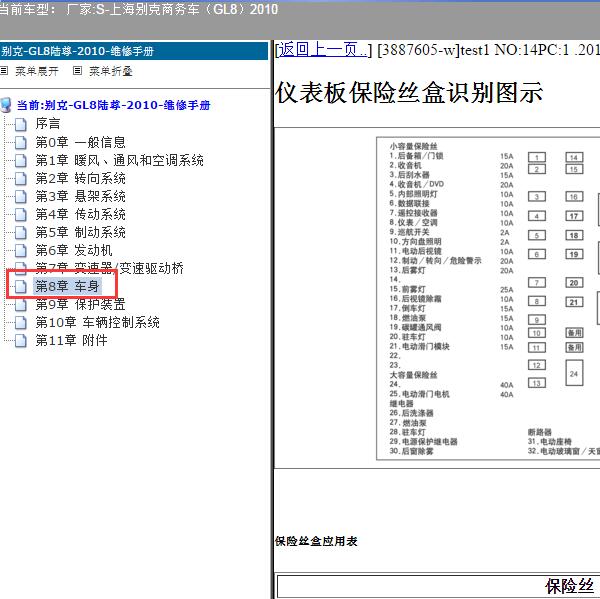Open chapter 第9章 保护装置
This screenshot has width=600, height=599.
(x=80, y=304)
